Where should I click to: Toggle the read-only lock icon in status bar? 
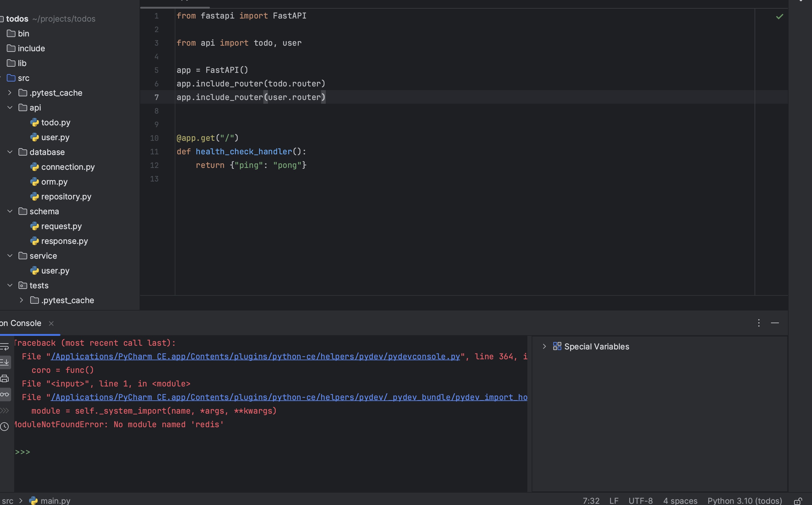[x=798, y=501]
